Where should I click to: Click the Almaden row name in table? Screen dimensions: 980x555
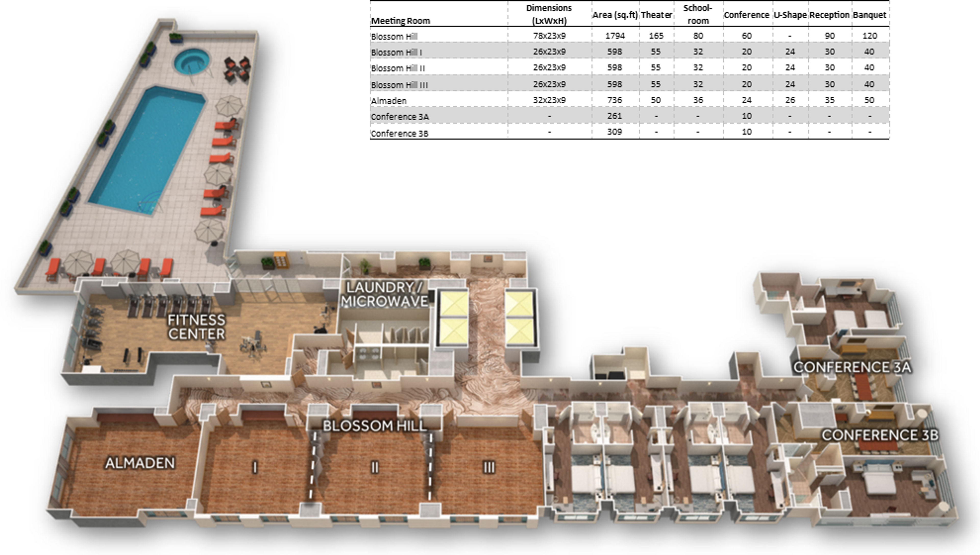pos(389,101)
